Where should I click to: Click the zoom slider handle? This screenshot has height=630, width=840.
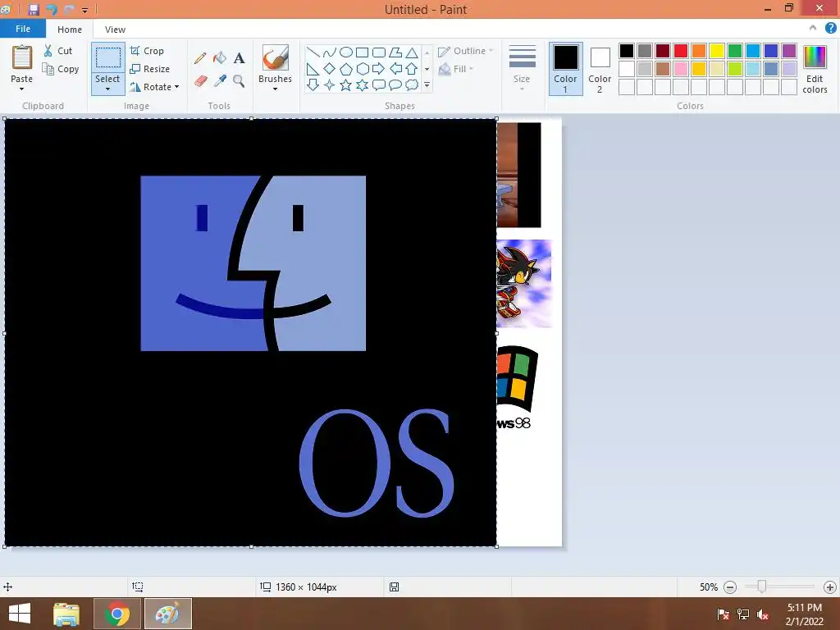pos(761,587)
